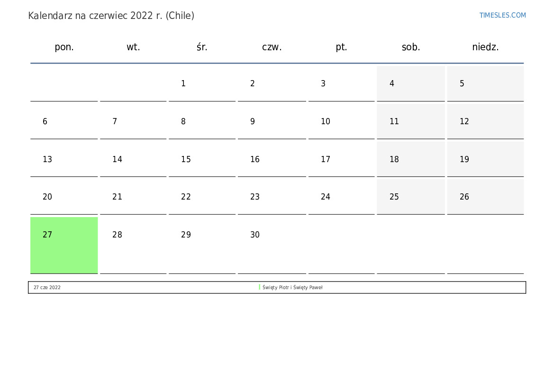The image size is (554, 392).
Task: Choose Sunday June 5 cell
Action: point(485,83)
